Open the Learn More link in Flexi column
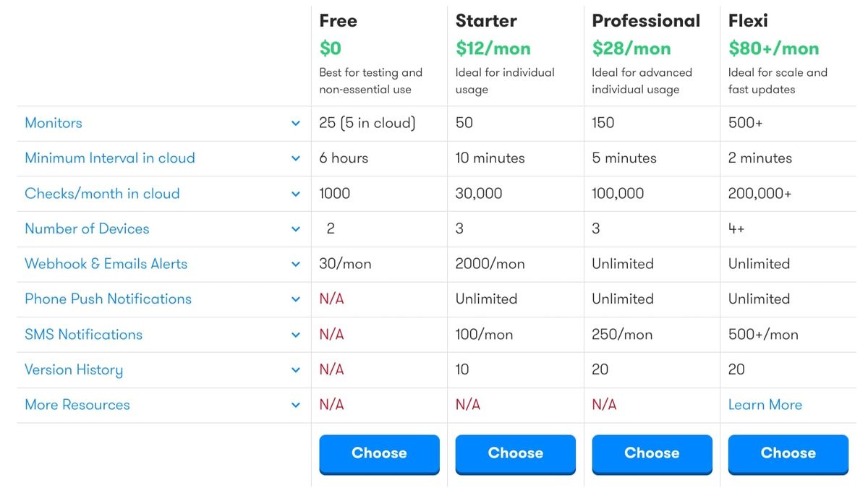Screen dimensions: 868x488 click(x=765, y=405)
